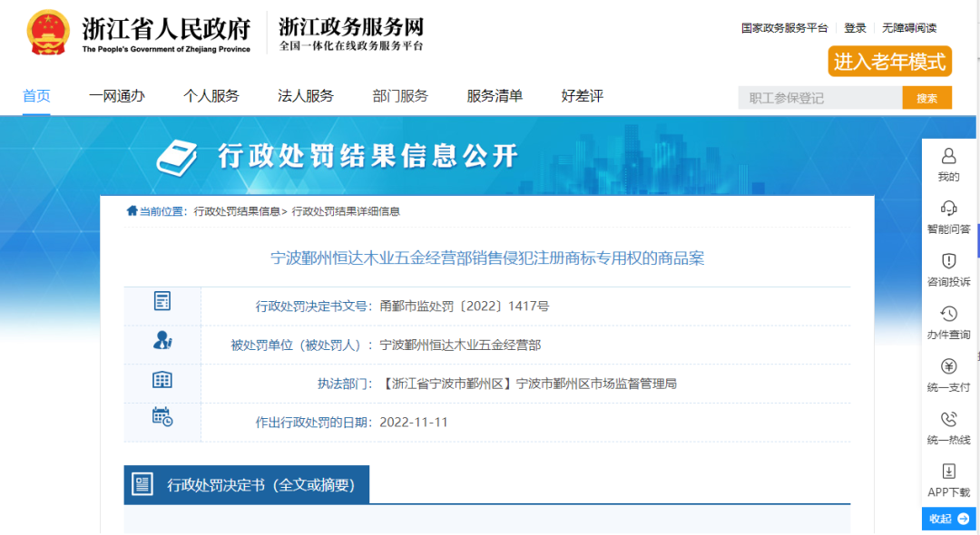Click the 统一热线 phone icon
Viewport: 980px width, 535px height.
click(948, 419)
